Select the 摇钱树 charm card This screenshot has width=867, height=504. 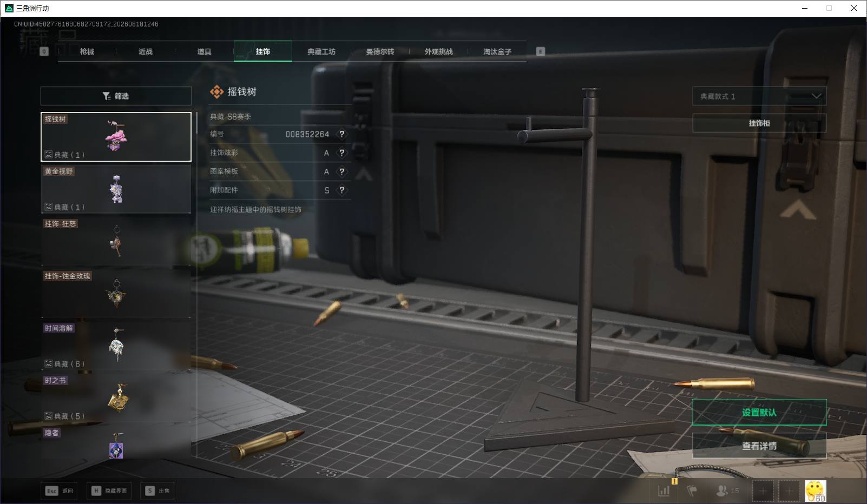[116, 137]
